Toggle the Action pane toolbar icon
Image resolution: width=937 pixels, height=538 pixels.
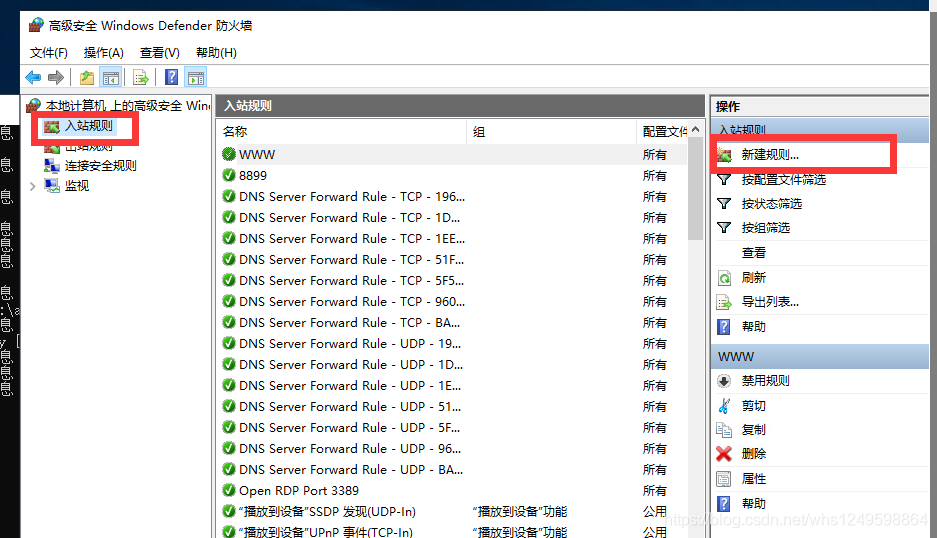coord(196,78)
